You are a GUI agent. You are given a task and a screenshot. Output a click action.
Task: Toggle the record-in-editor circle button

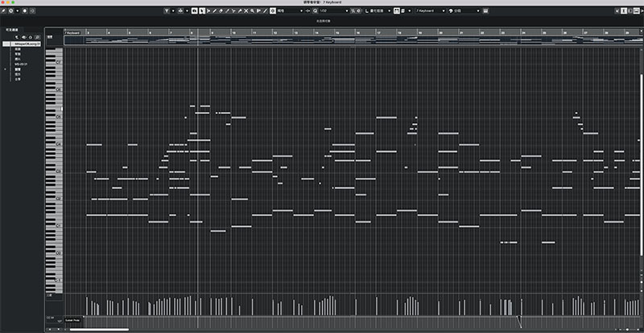25,10
